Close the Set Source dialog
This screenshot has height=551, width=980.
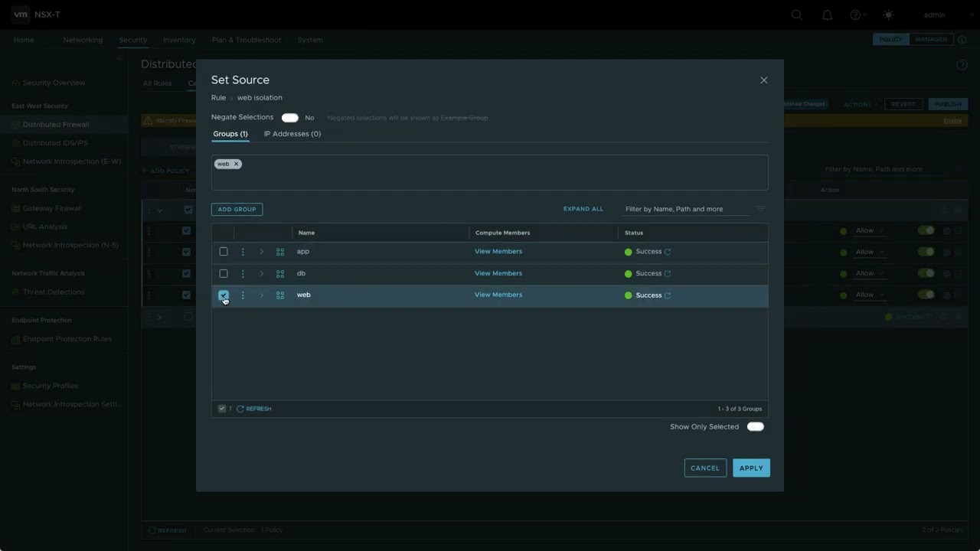[x=763, y=80]
